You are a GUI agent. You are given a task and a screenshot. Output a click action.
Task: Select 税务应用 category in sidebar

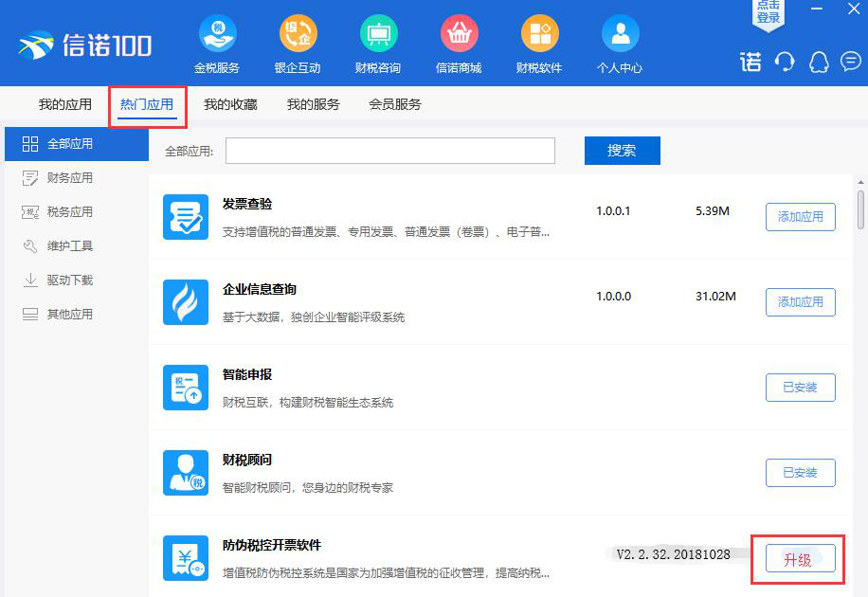[x=77, y=212]
